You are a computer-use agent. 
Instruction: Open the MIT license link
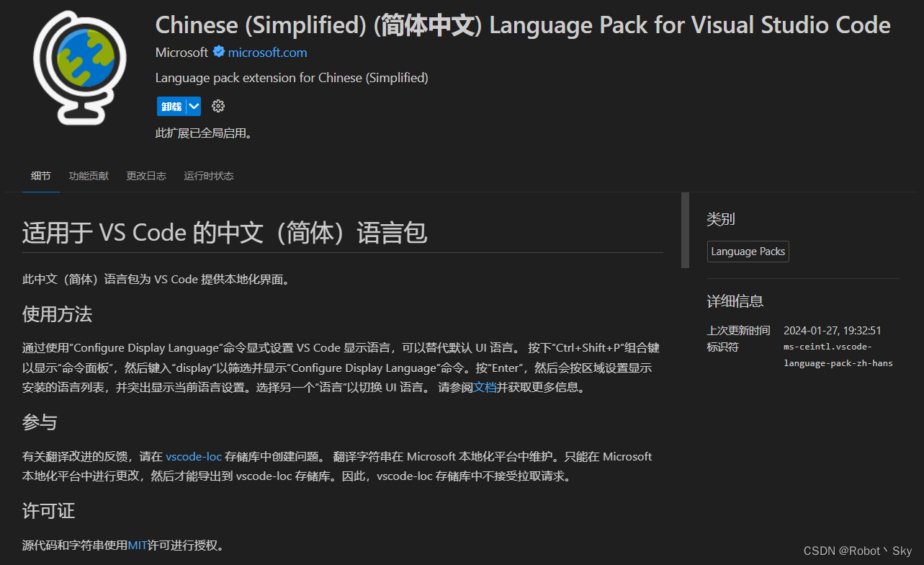(138, 546)
